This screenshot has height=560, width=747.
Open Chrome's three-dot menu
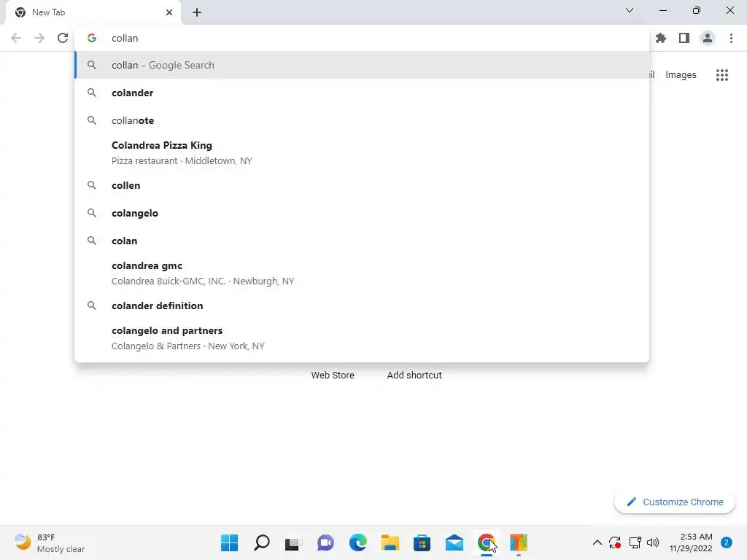pos(731,38)
